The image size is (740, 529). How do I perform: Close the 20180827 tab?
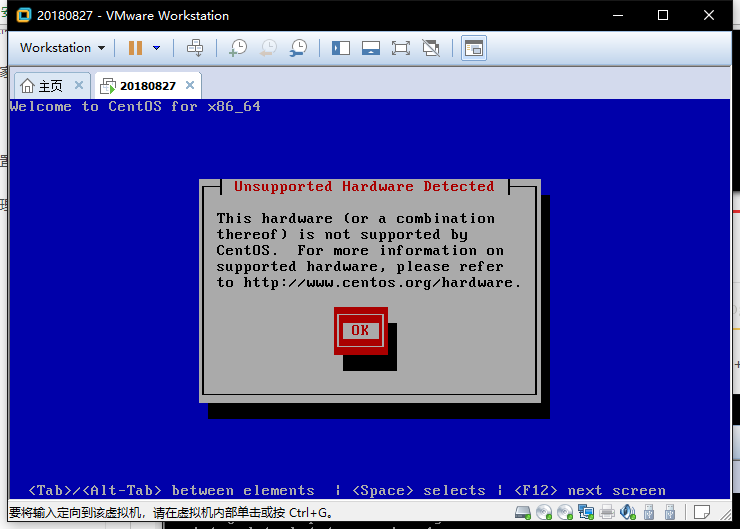[x=190, y=85]
